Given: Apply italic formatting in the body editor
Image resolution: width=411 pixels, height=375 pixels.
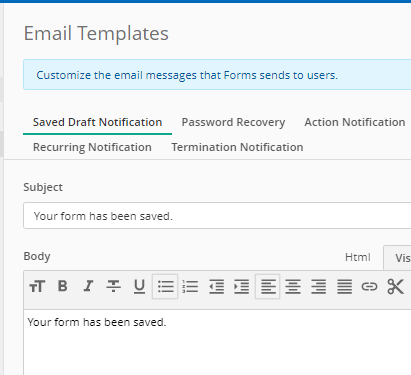Looking at the screenshot, I should [x=88, y=286].
